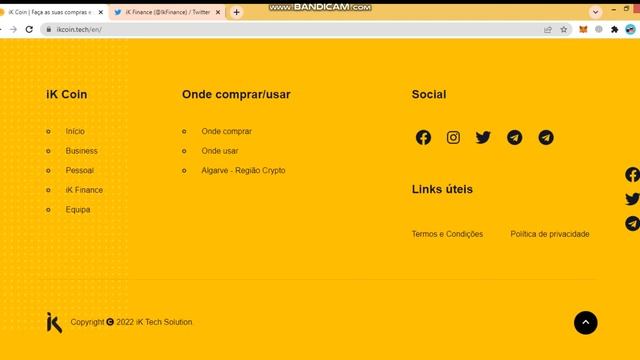Share this page via address bar icon
Image resolution: width=640 pixels, height=360 pixels.
click(x=548, y=29)
